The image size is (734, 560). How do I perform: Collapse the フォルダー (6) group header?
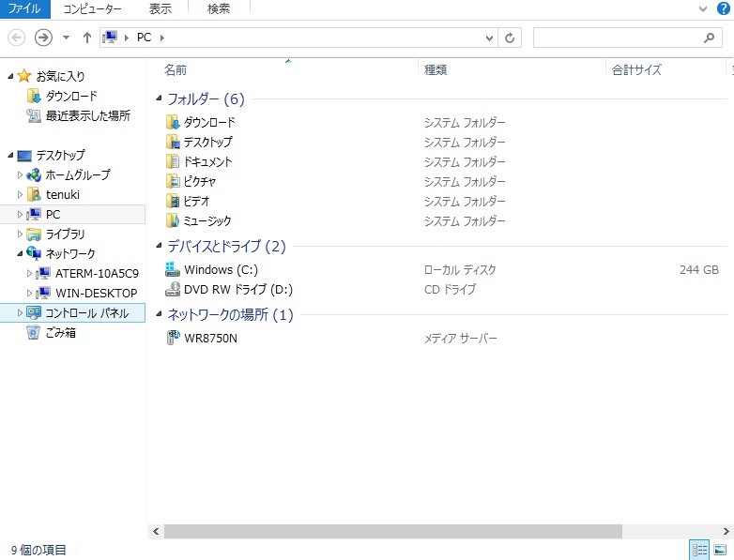click(158, 99)
